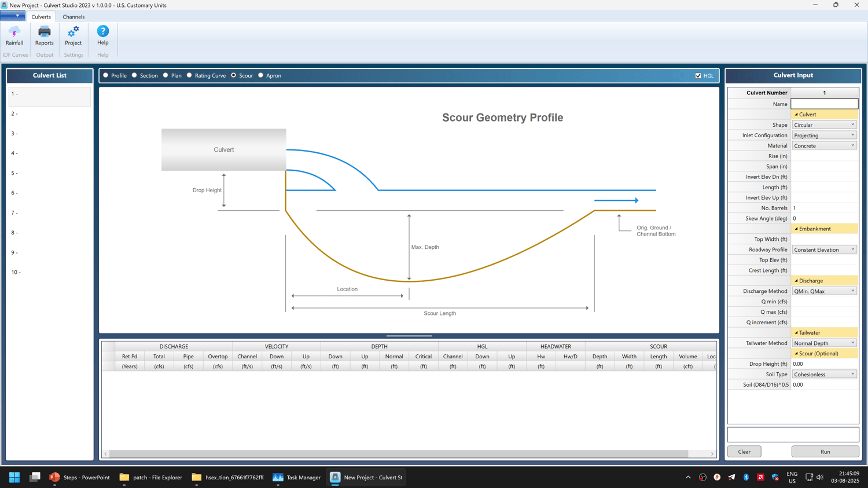Open the Shape dropdown
This screenshot has height=488, width=868.
(x=824, y=125)
